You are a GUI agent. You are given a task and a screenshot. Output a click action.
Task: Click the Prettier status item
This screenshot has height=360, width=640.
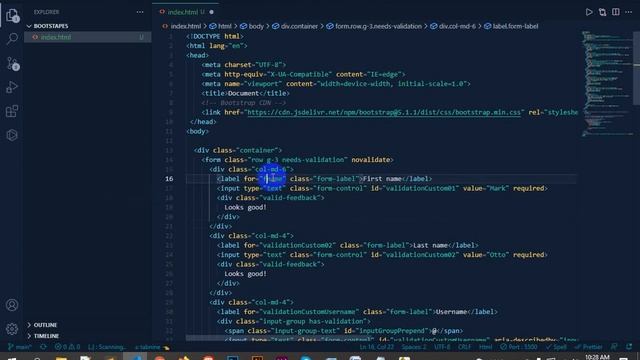point(589,347)
